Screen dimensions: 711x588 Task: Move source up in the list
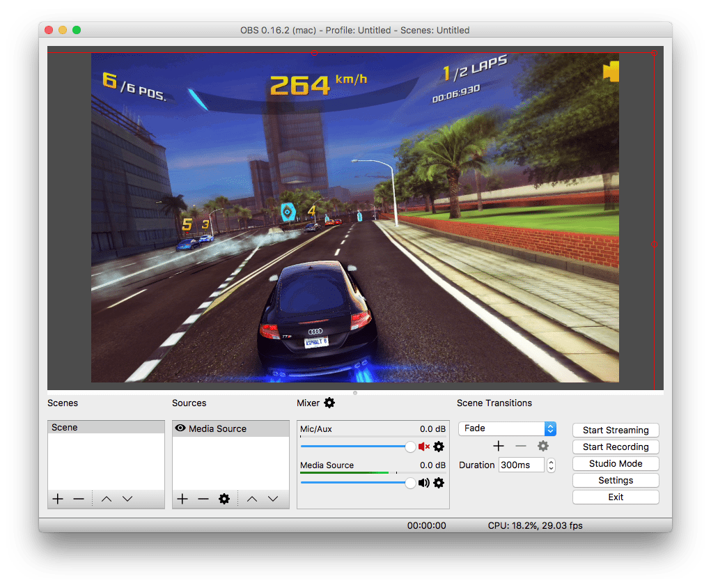[252, 499]
